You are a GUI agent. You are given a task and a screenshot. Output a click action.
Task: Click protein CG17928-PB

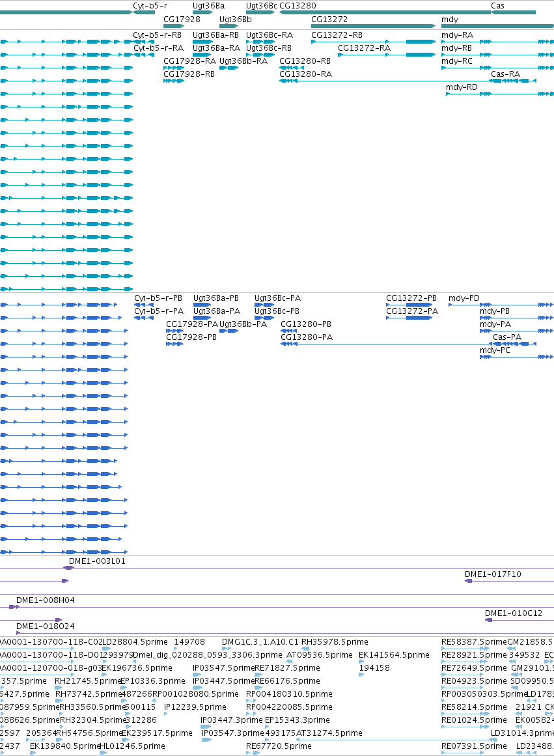click(191, 337)
